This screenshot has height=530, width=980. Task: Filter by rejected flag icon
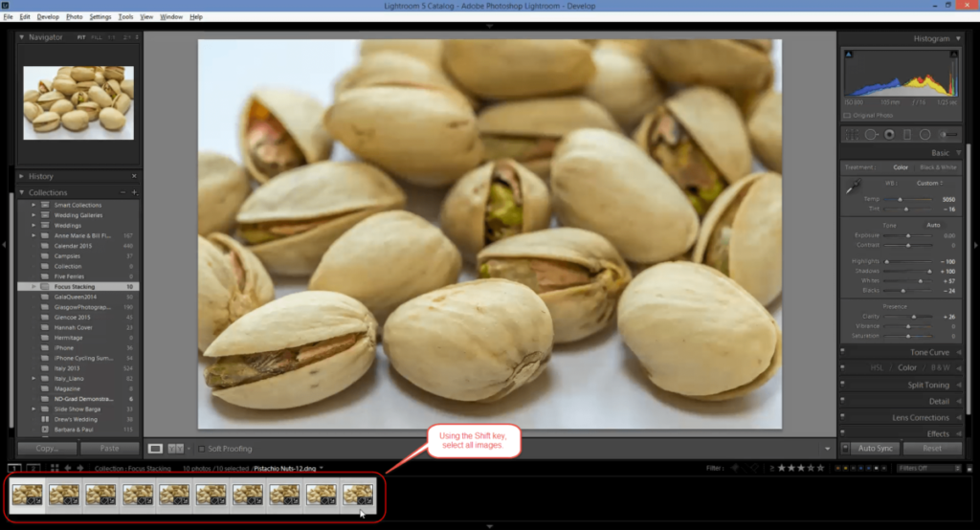point(755,468)
